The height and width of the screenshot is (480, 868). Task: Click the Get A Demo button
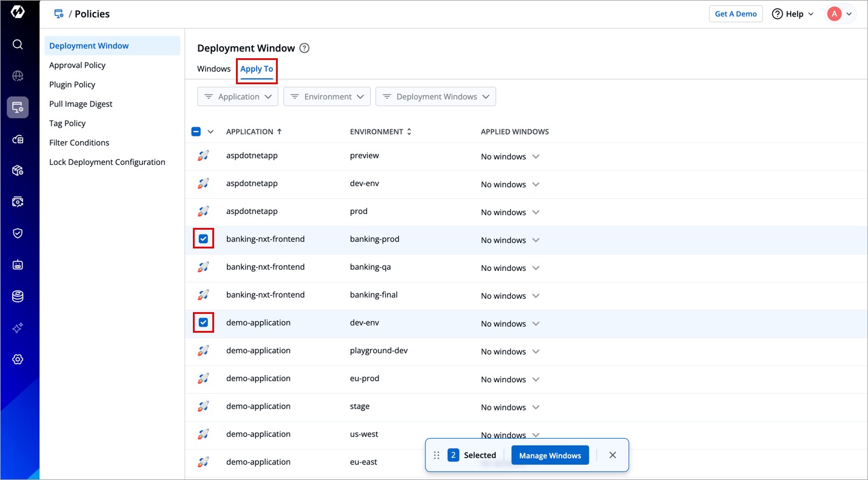coord(735,14)
